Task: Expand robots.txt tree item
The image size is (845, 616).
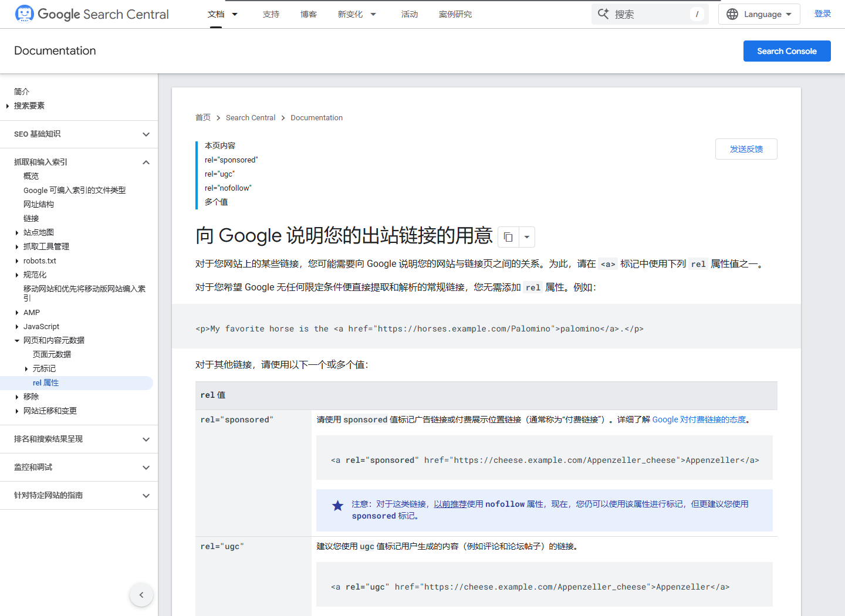Action: click(16, 261)
